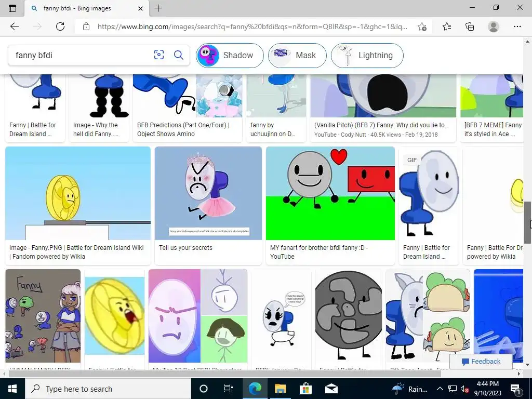Click the grayed-out Forward arrow

tap(37, 26)
